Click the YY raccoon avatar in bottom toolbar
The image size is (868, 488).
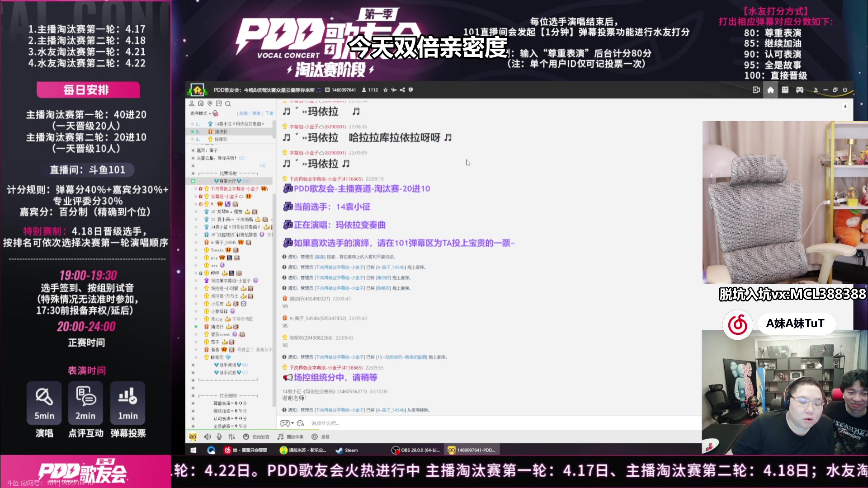(193, 437)
